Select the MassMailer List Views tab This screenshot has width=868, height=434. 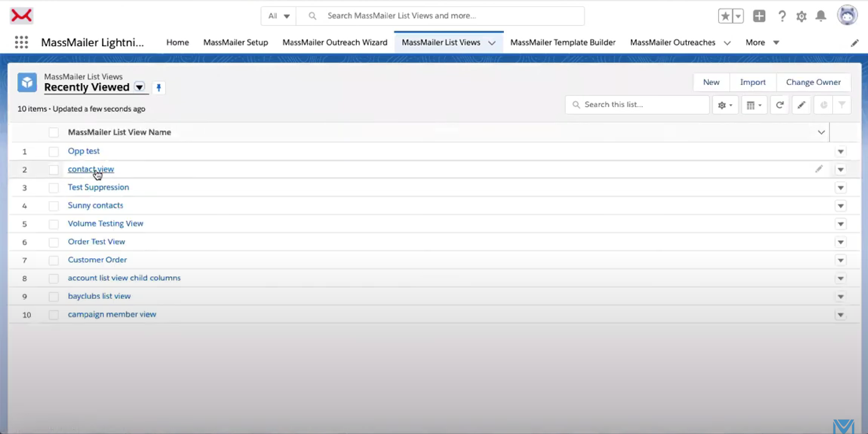point(441,42)
